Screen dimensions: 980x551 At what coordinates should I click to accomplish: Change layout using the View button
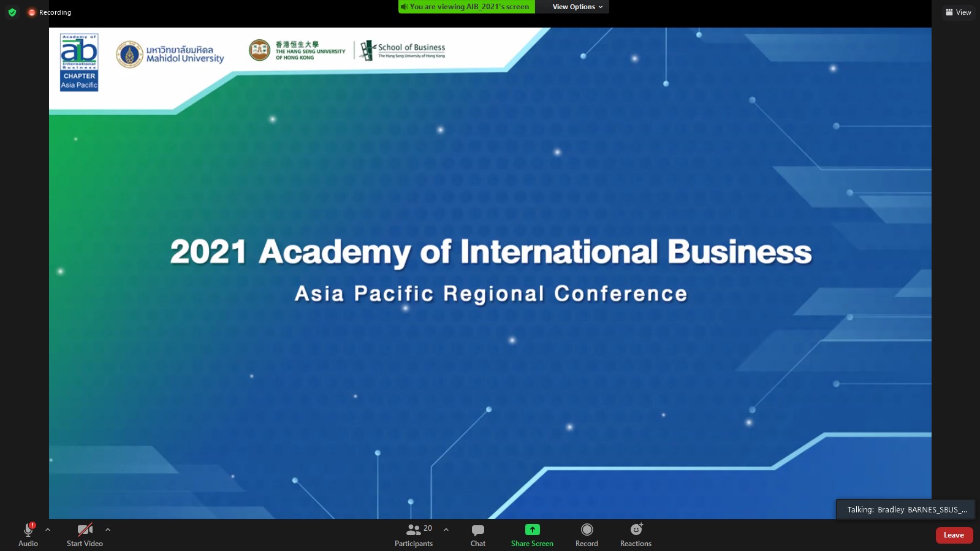[958, 12]
